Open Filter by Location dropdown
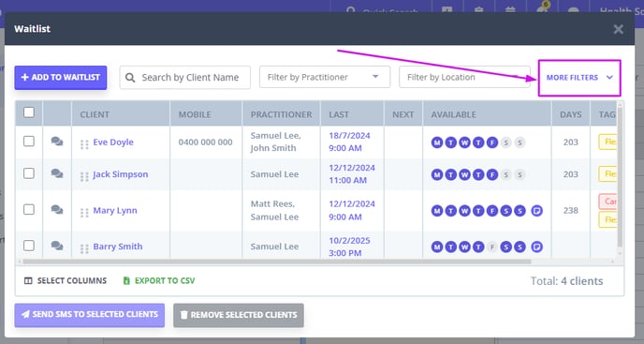Image resolution: width=644 pixels, height=344 pixels. click(x=464, y=77)
